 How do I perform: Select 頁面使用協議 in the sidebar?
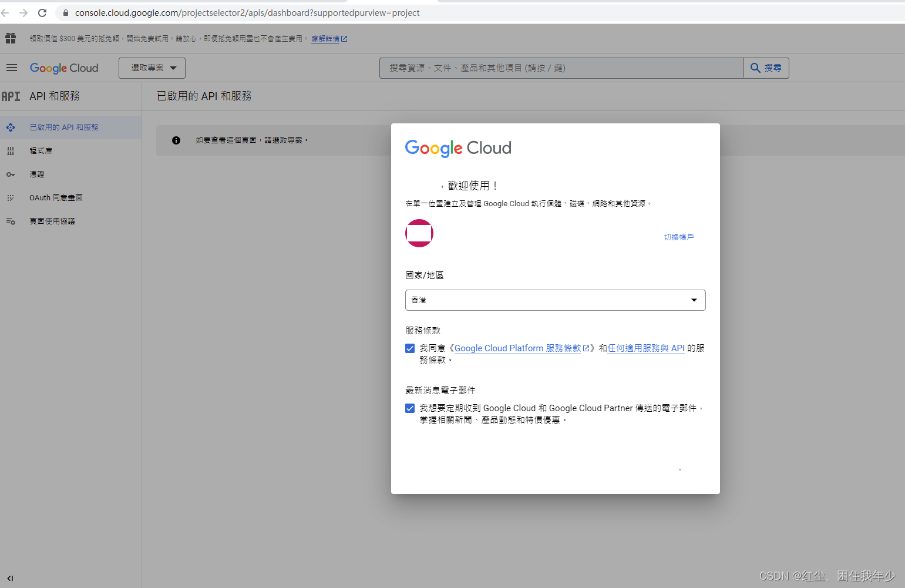click(70, 221)
